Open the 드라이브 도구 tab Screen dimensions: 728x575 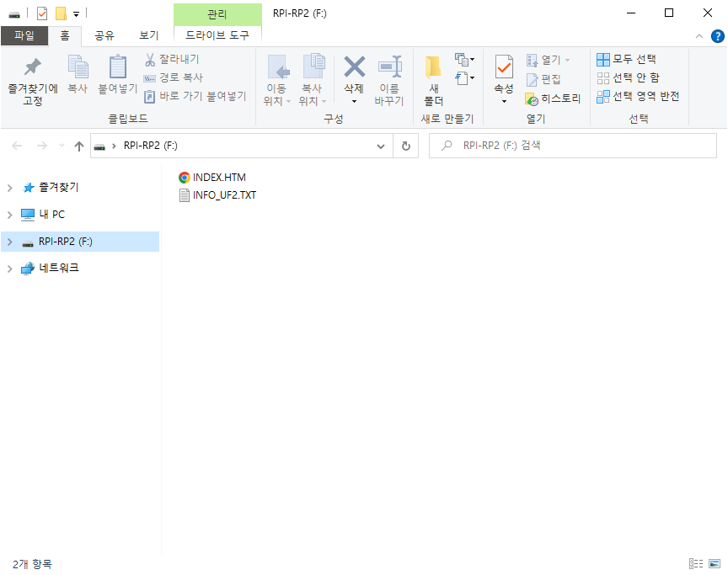217,35
